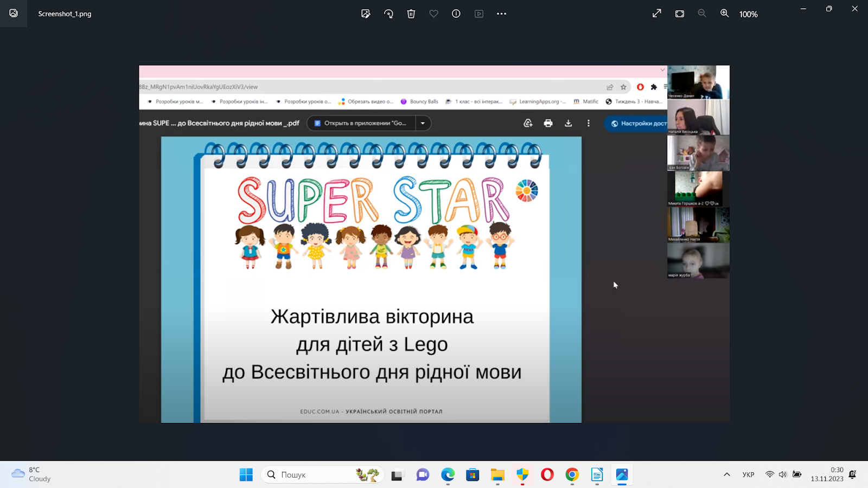Start slideshow icon in Photos toolbar
868x488 pixels.
(479, 14)
